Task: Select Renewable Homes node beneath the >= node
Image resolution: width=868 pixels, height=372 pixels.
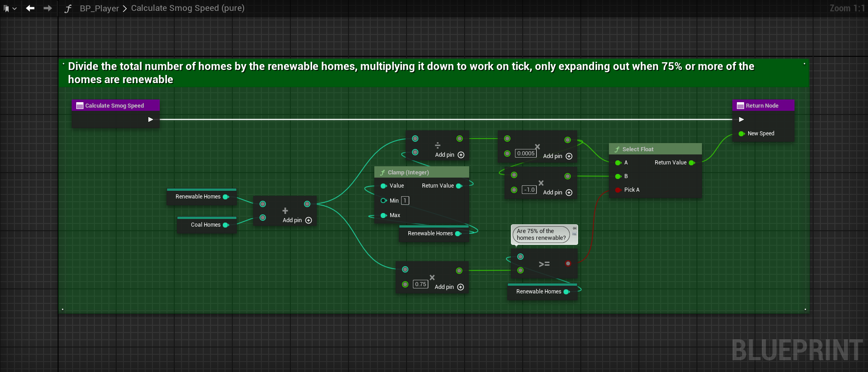Action: (542, 291)
